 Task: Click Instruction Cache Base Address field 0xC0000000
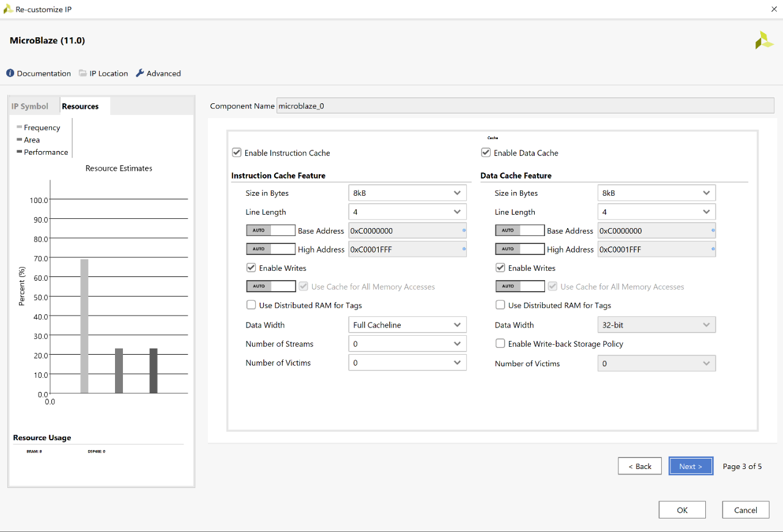pos(407,231)
